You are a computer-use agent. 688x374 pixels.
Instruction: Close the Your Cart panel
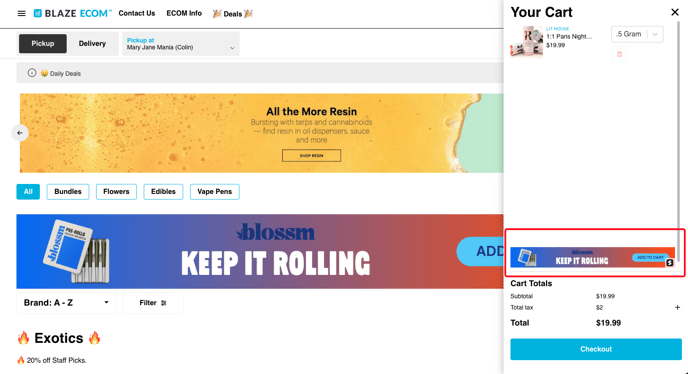(x=675, y=12)
